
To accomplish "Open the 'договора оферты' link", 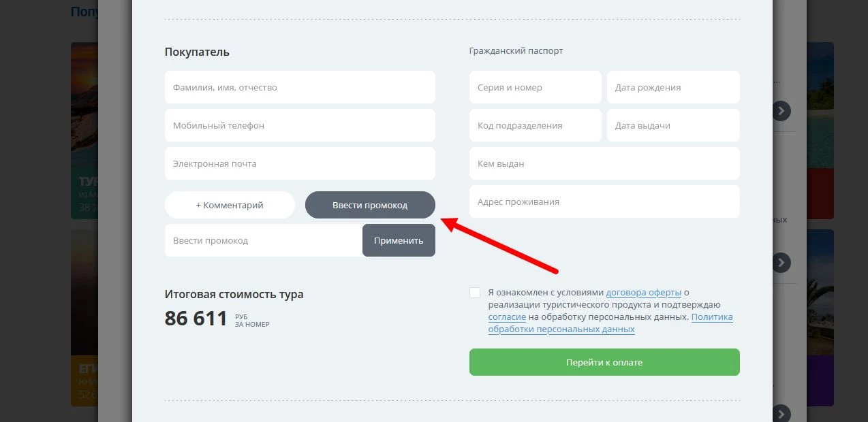I will (643, 293).
